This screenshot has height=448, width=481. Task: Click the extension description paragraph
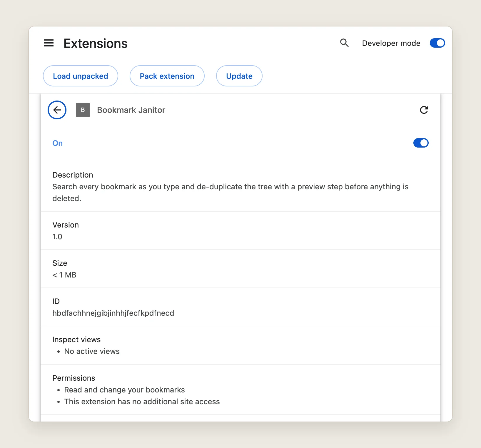click(x=231, y=193)
